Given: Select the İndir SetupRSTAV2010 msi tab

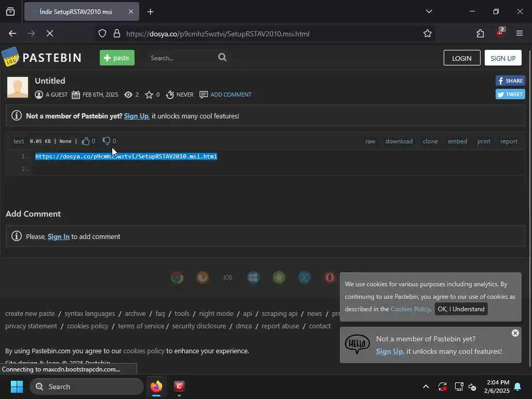Looking at the screenshot, I should click(x=82, y=12).
